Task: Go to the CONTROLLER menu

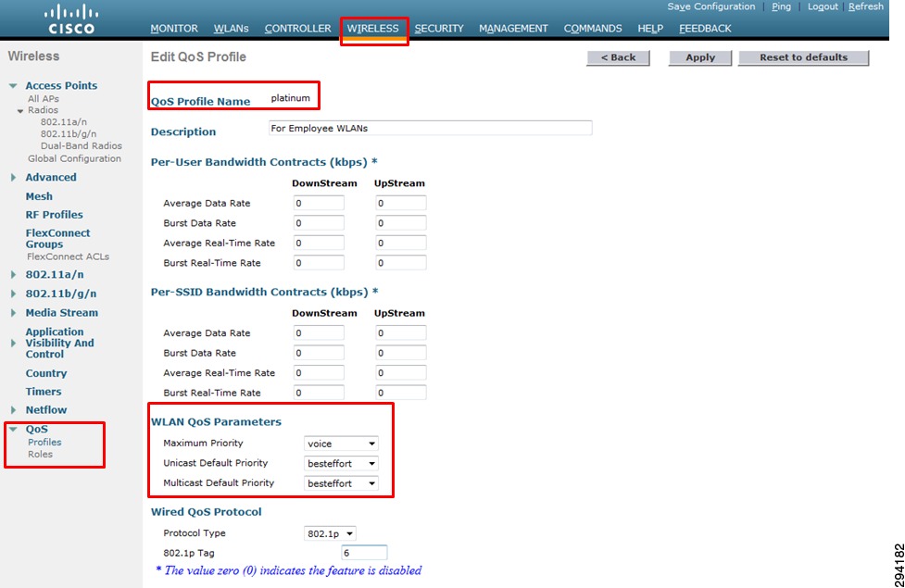Action: click(x=298, y=29)
